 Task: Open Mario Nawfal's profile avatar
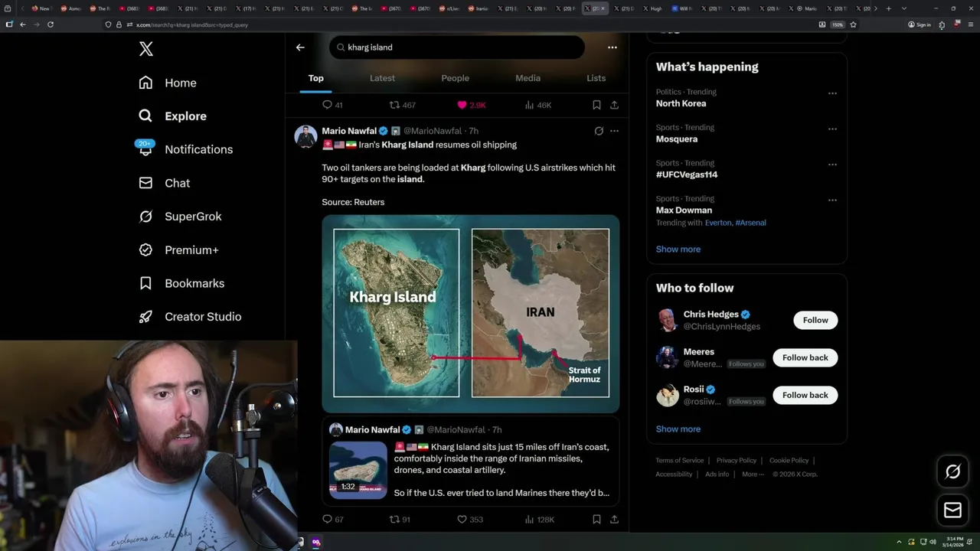tap(305, 136)
